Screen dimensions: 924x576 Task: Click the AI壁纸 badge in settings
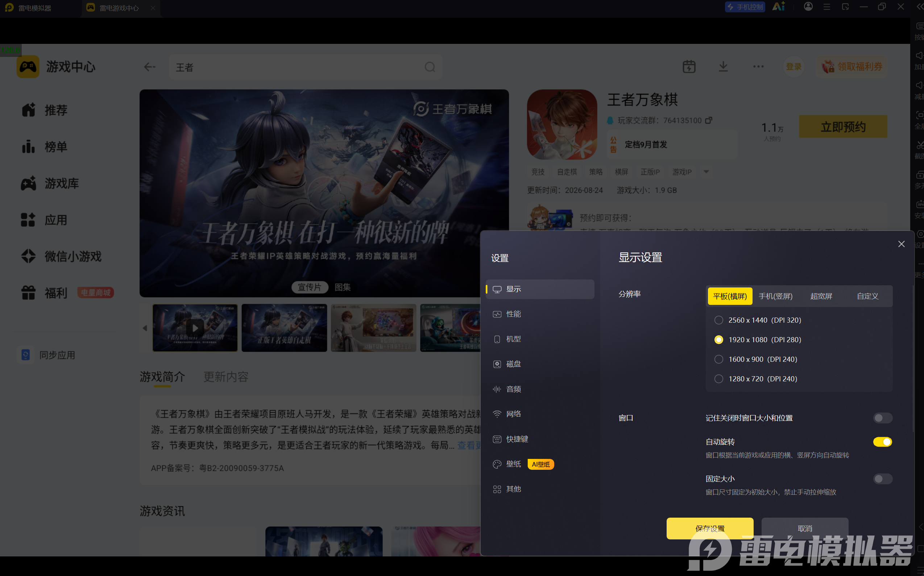(540, 464)
